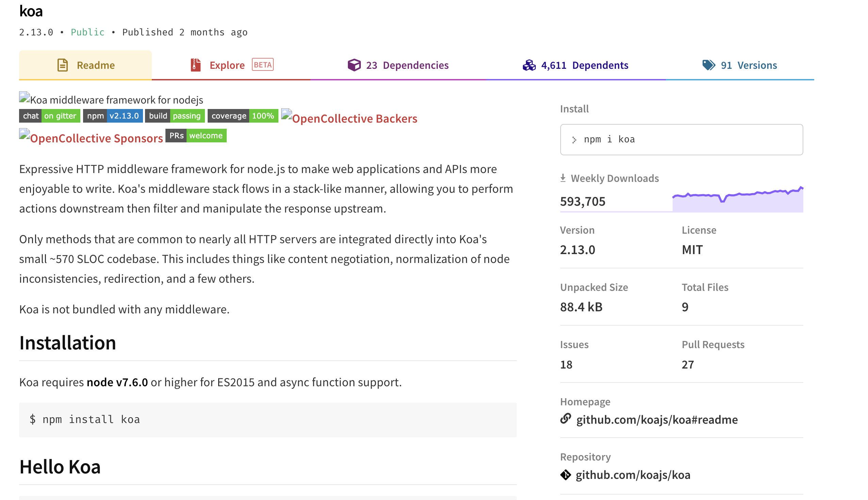Click the npm v2.13.0 badge

coord(113,116)
